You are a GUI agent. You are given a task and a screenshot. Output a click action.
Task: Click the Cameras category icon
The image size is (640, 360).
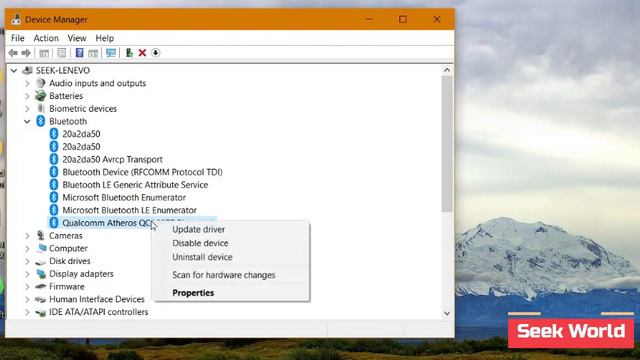[40, 235]
